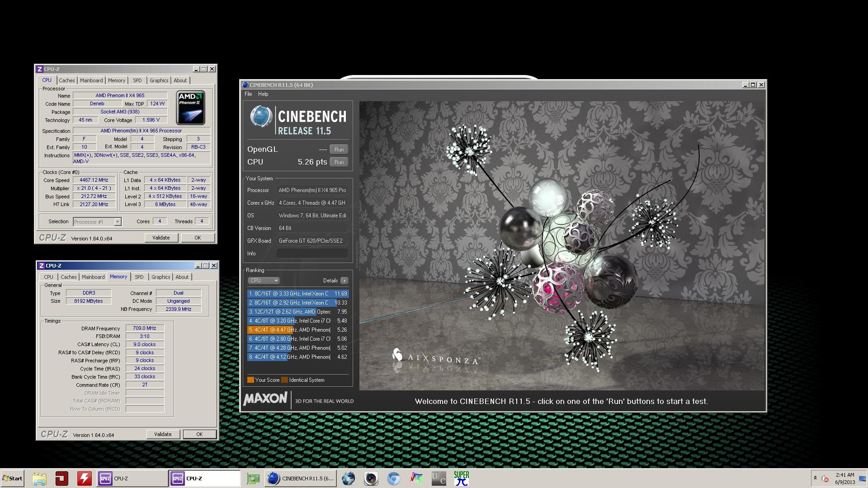Click the brown Identical System legend swatch
The image size is (868, 488).
pyautogui.click(x=284, y=380)
